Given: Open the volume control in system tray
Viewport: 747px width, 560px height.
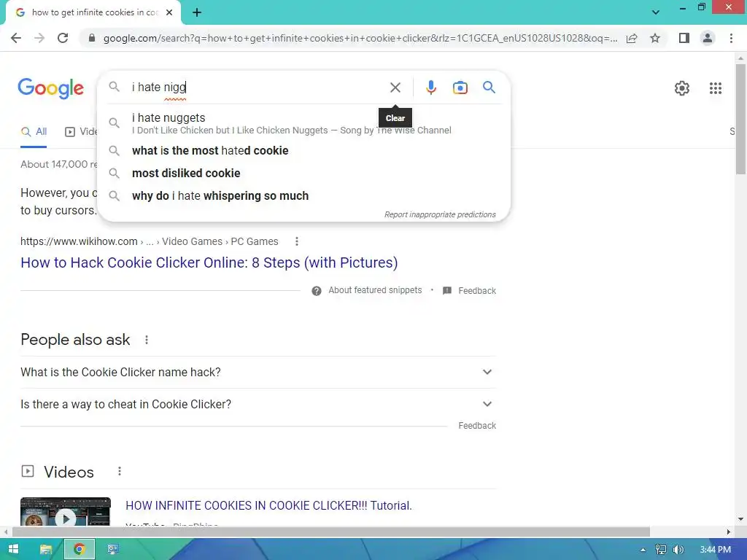Looking at the screenshot, I should (678, 550).
